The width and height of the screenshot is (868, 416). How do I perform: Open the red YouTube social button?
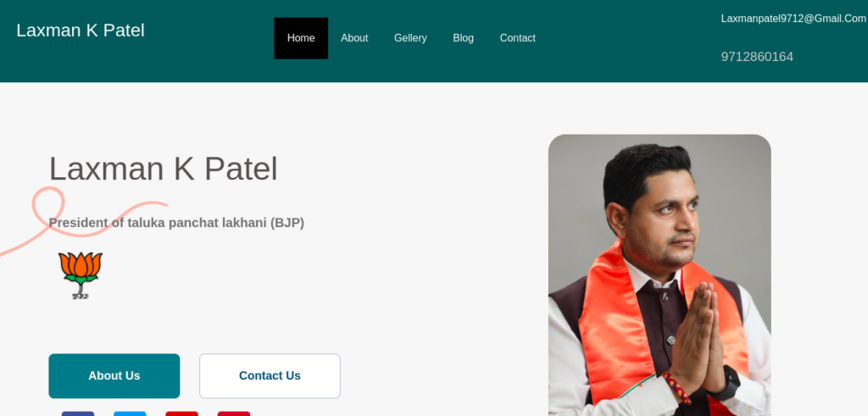(181, 413)
